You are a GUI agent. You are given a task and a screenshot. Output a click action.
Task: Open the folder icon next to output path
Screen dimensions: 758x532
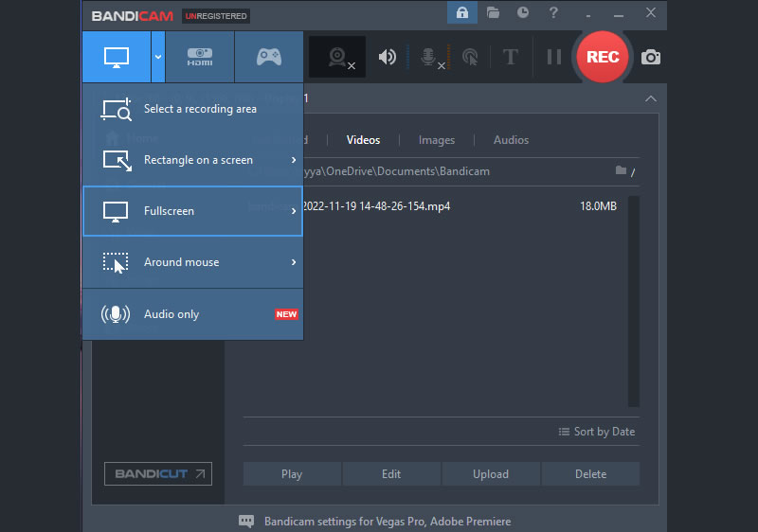[x=621, y=170]
